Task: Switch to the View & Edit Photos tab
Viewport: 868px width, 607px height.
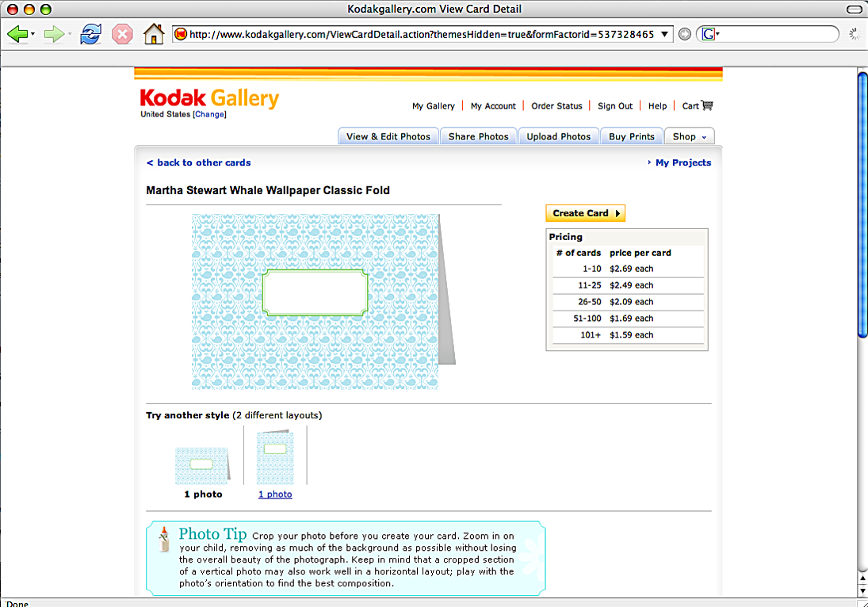Action: tap(388, 136)
